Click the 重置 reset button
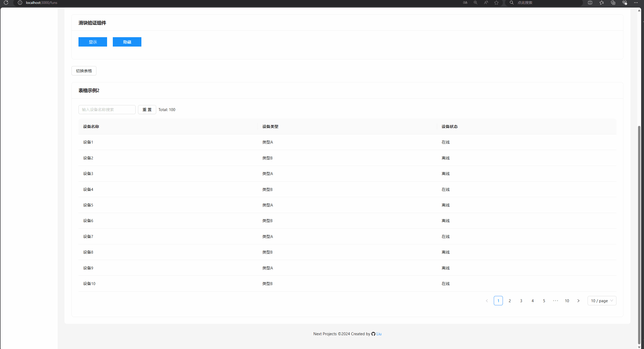Image resolution: width=644 pixels, height=349 pixels. [x=147, y=109]
